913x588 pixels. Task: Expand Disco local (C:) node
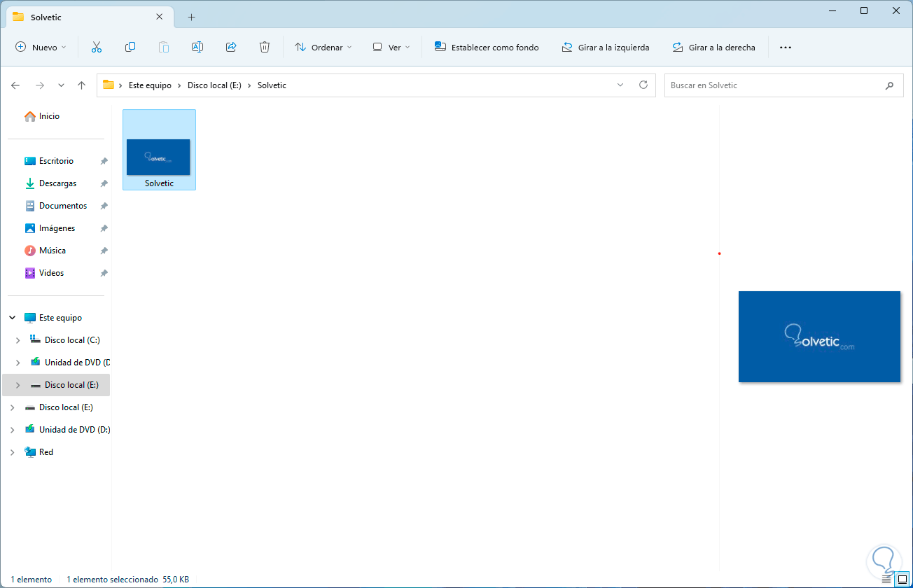click(x=18, y=340)
